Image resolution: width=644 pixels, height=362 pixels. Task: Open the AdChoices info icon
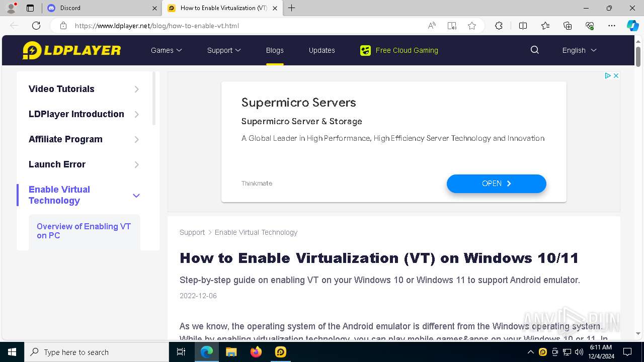tap(607, 75)
